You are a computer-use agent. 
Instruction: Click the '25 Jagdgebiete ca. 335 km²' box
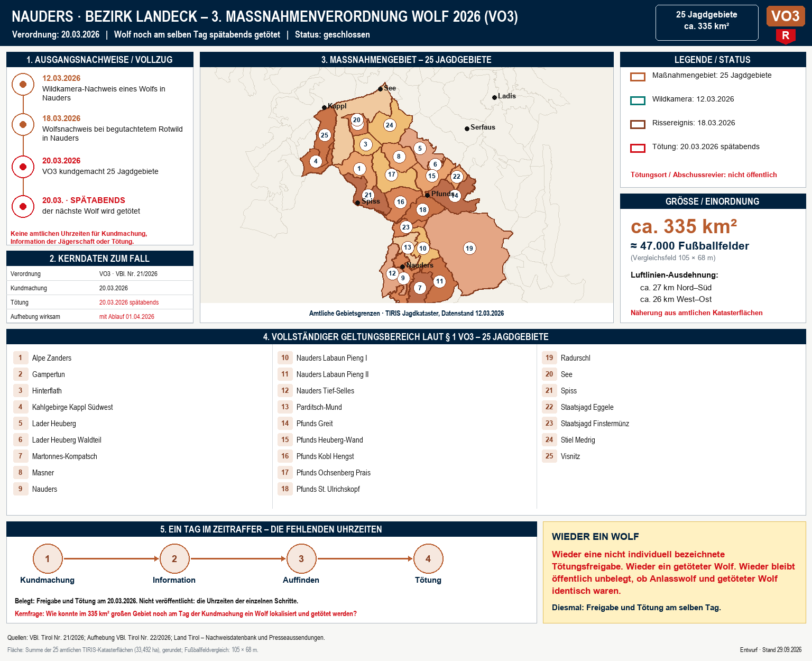[707, 23]
